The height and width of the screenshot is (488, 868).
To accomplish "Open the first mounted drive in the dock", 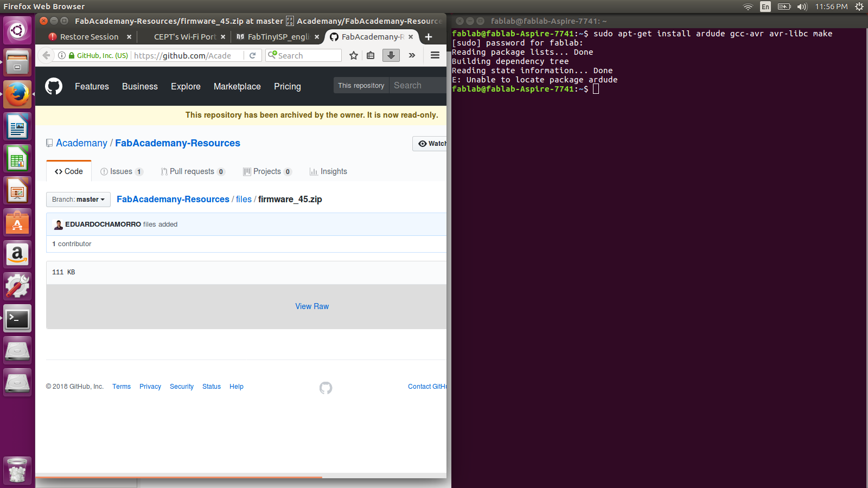I will click(17, 351).
